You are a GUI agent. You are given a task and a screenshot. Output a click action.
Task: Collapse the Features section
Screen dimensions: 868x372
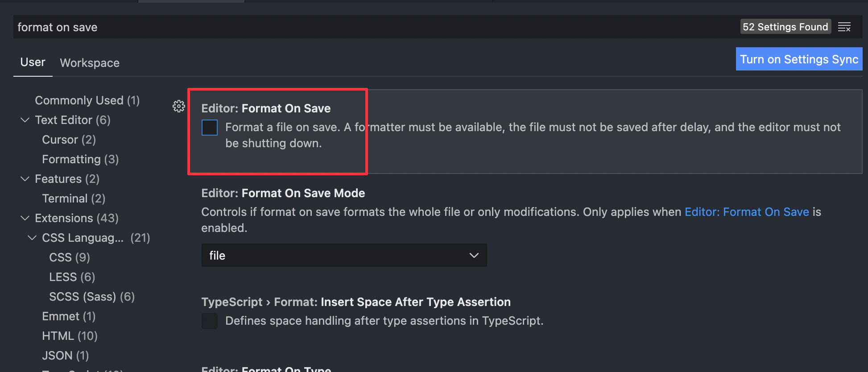click(25, 179)
